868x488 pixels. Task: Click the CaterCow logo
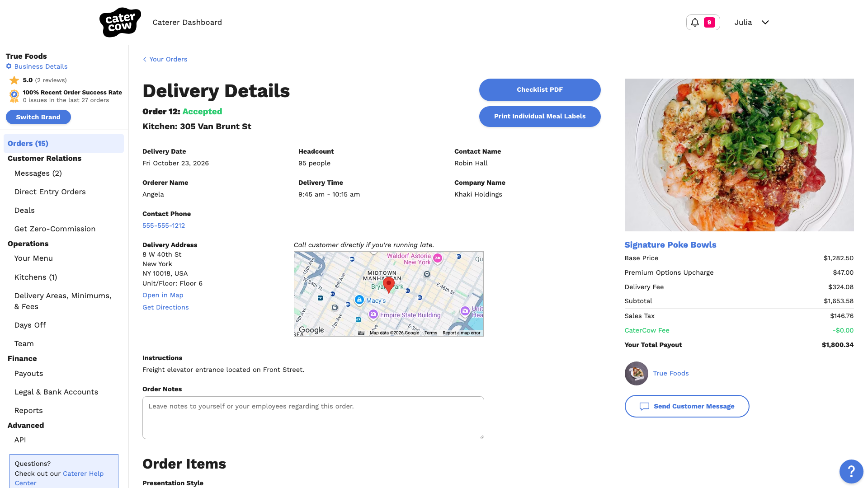120,22
